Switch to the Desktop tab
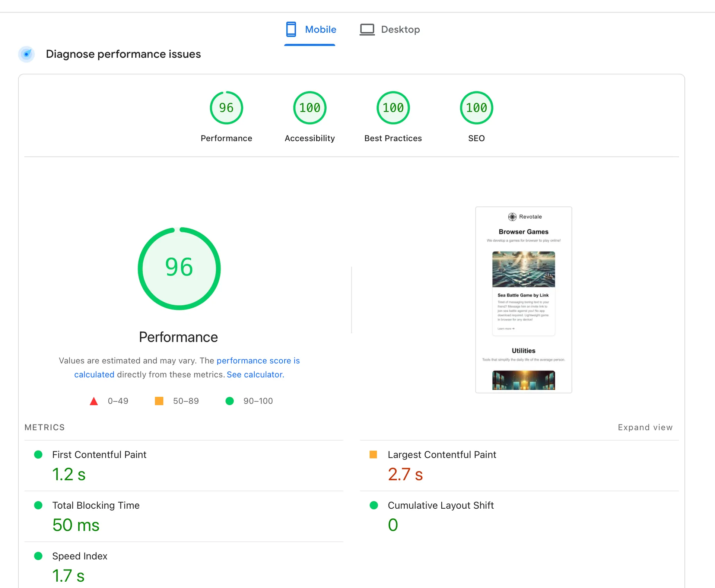Screen dimensions: 715x588 coord(400,29)
